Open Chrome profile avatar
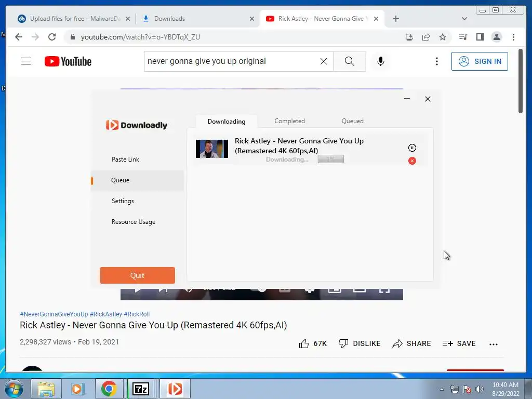Image resolution: width=532 pixels, height=399 pixels. coord(496,37)
